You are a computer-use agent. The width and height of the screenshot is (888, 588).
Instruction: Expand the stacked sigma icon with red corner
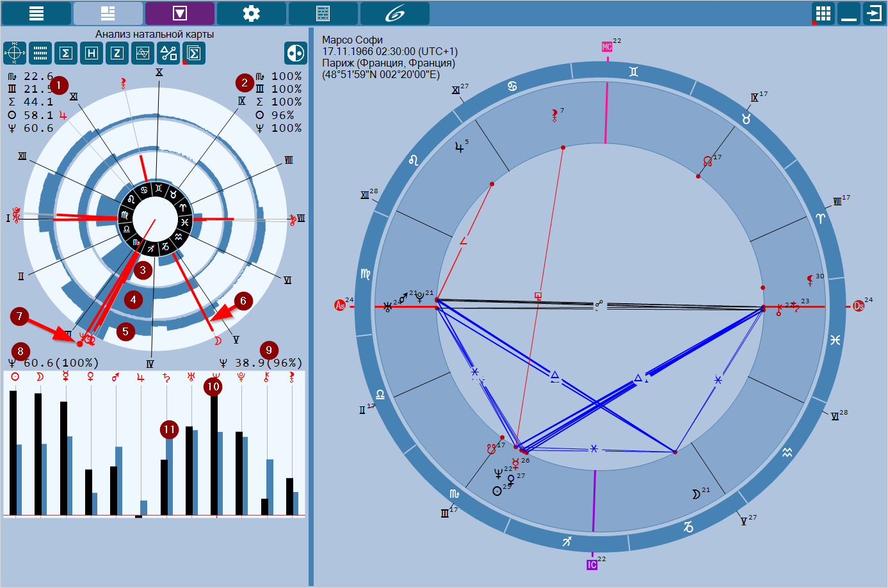[x=194, y=53]
